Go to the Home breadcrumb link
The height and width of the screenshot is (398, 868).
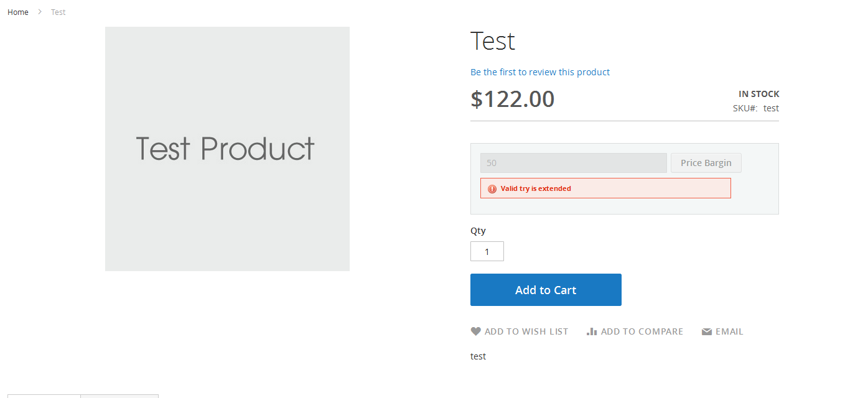pos(18,12)
